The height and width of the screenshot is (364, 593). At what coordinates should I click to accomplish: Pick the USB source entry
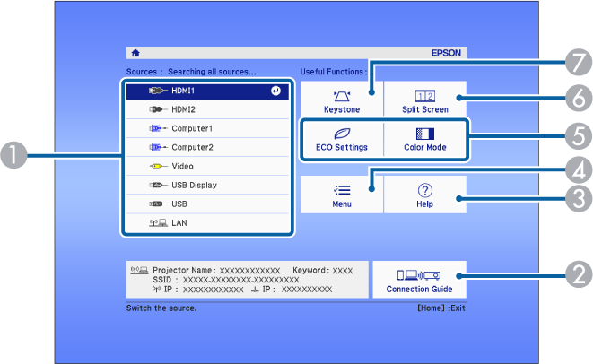click(207, 204)
